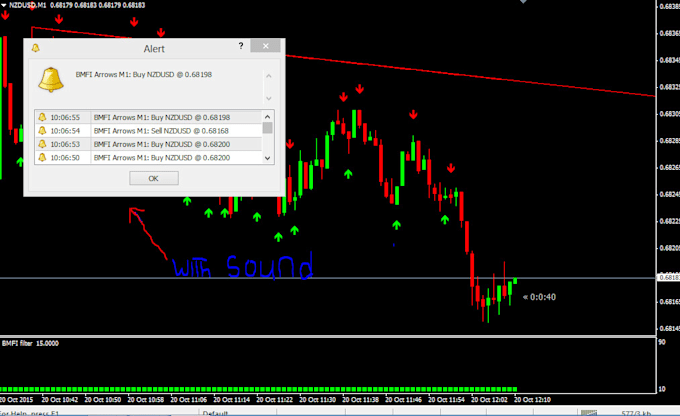Click the 577/3 kb connection status indicator

[636, 413]
